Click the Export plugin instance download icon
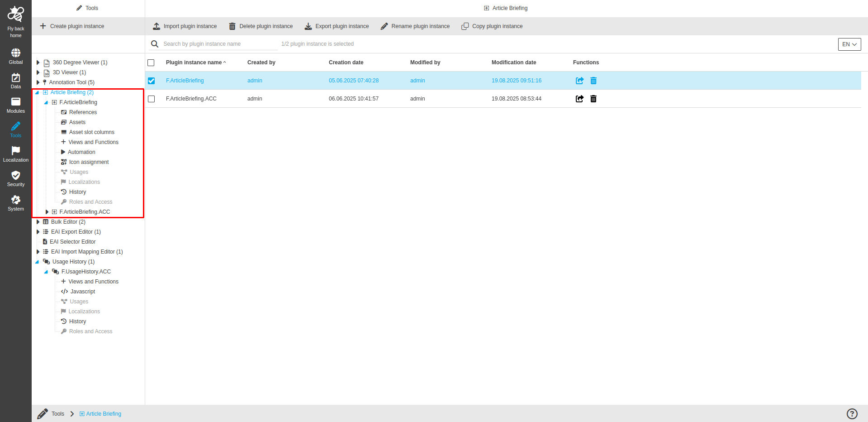The image size is (868, 422). click(x=308, y=26)
